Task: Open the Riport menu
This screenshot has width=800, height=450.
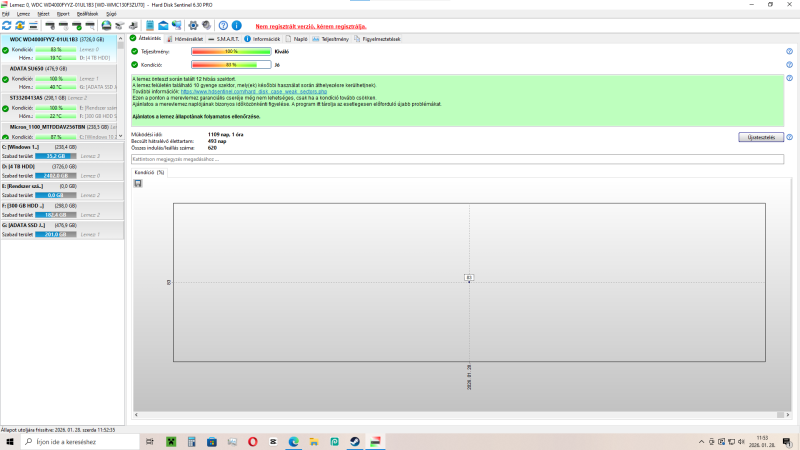Action: tap(63, 14)
